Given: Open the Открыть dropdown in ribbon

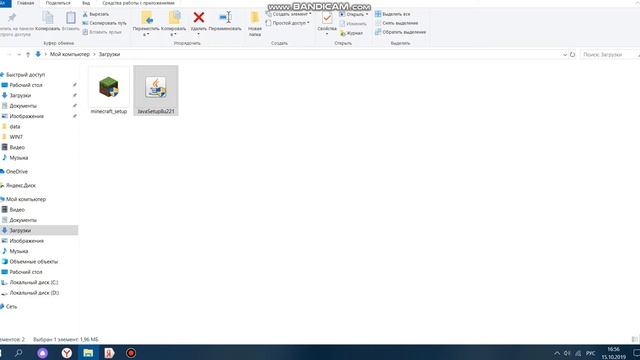Looking at the screenshot, I should point(353,14).
